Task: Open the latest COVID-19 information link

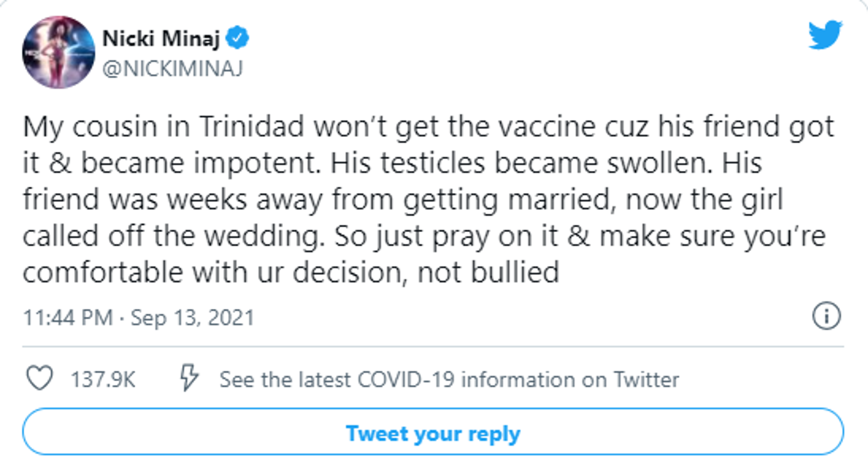Action: coord(449,379)
